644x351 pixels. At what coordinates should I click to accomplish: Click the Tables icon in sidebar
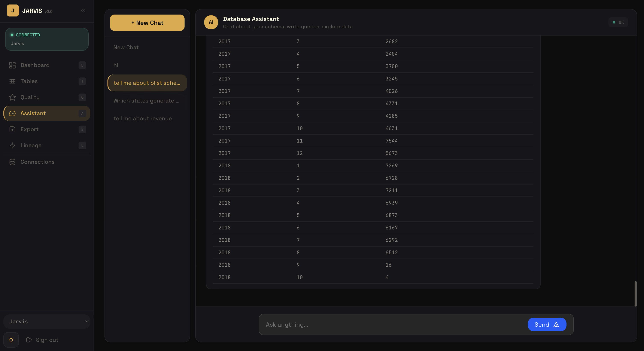point(12,81)
